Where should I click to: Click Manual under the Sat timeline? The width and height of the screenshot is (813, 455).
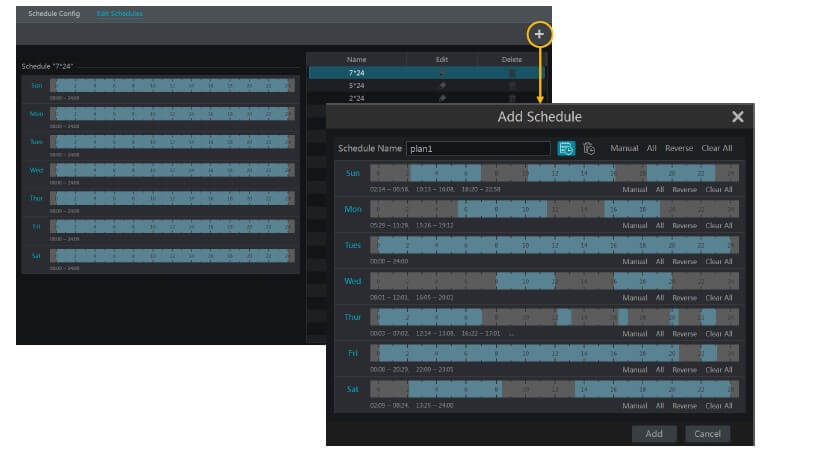(635, 406)
